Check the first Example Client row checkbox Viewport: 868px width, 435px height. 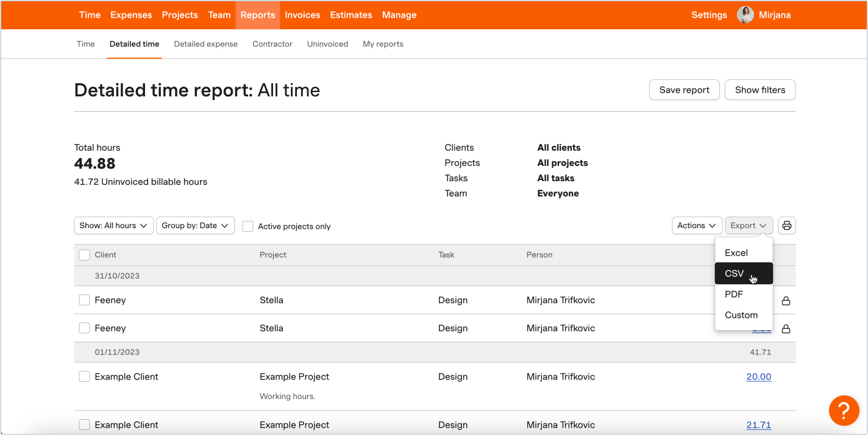pos(85,377)
